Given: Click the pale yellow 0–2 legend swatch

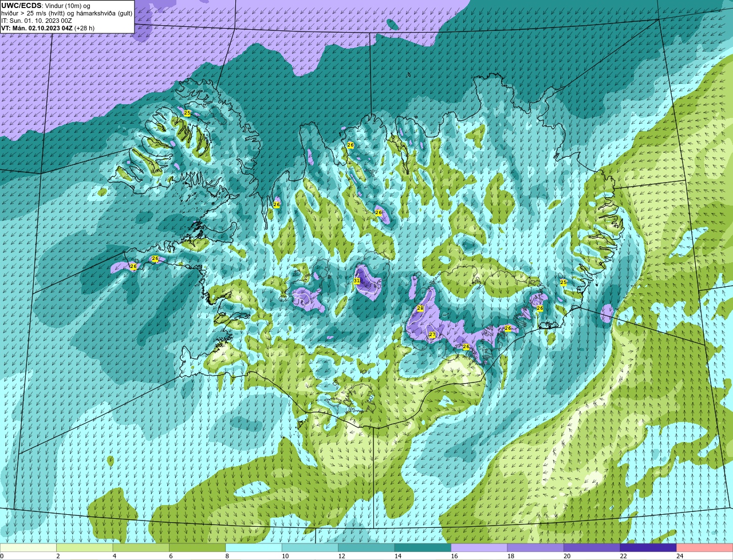Looking at the screenshot, I should pos(28,548).
